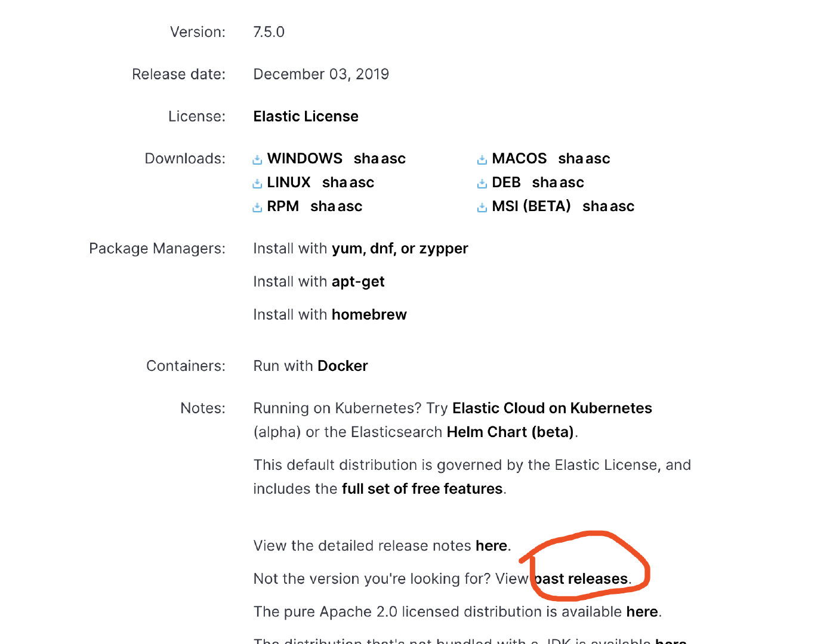Open the sha link for WINDOWS
Screen dimensions: 839x644
pos(366,159)
